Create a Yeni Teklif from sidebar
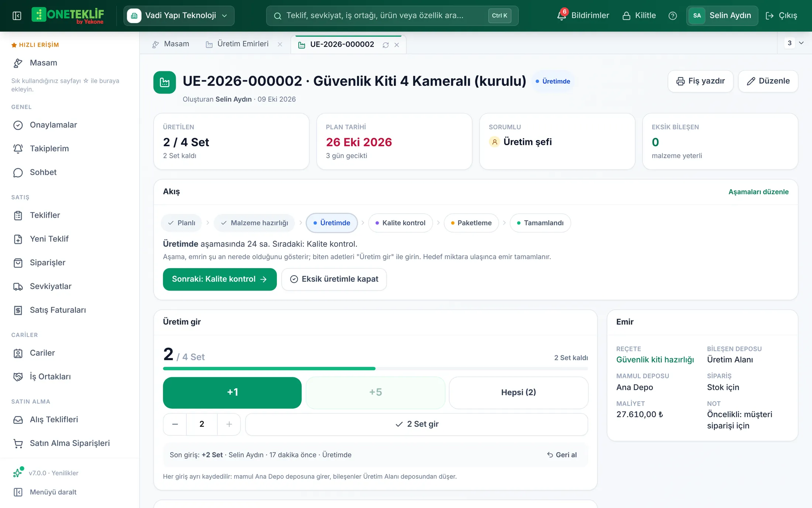Viewport: 812px width, 508px height. pos(70,239)
